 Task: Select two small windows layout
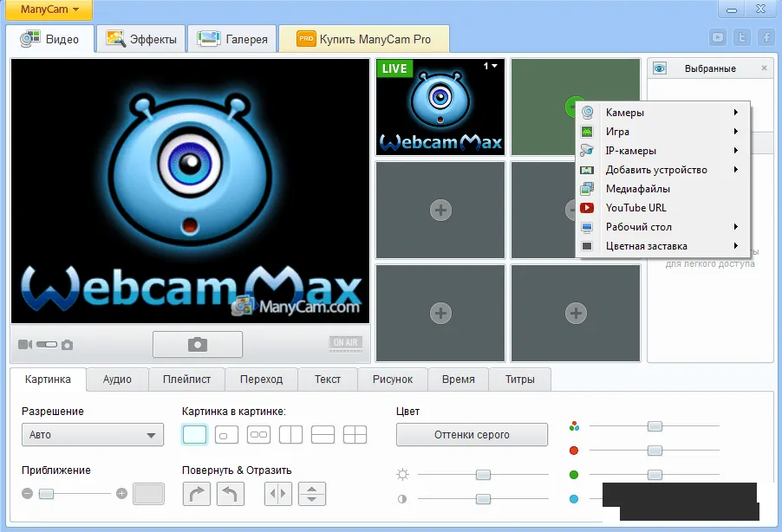click(x=259, y=435)
